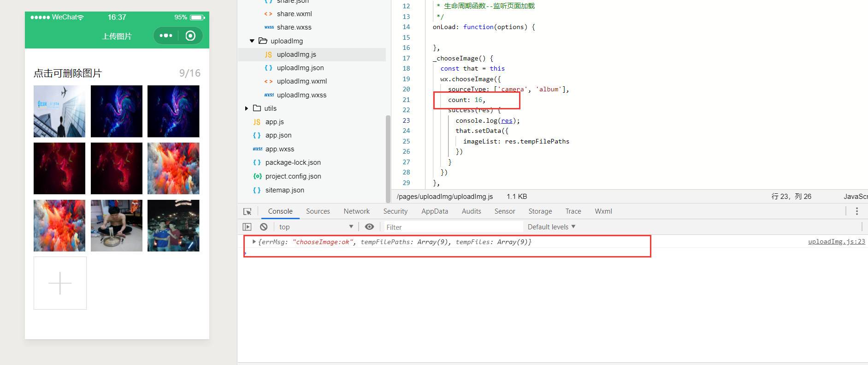Open app.json file
Image resolution: width=868 pixels, height=365 pixels.
pyautogui.click(x=278, y=135)
